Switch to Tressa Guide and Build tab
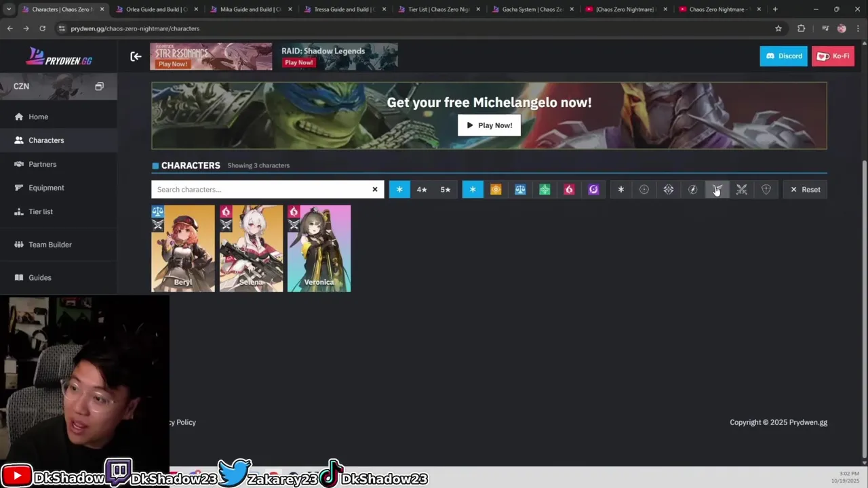Screen dimensions: 868x488 344,9
